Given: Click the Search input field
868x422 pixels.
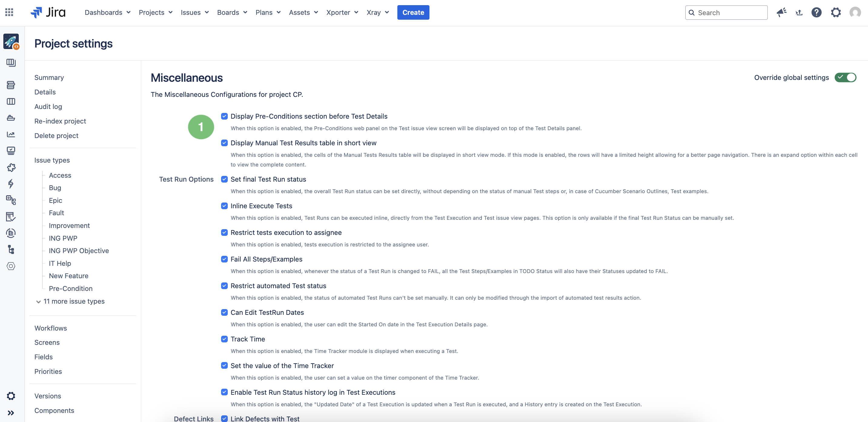Looking at the screenshot, I should click(x=726, y=12).
